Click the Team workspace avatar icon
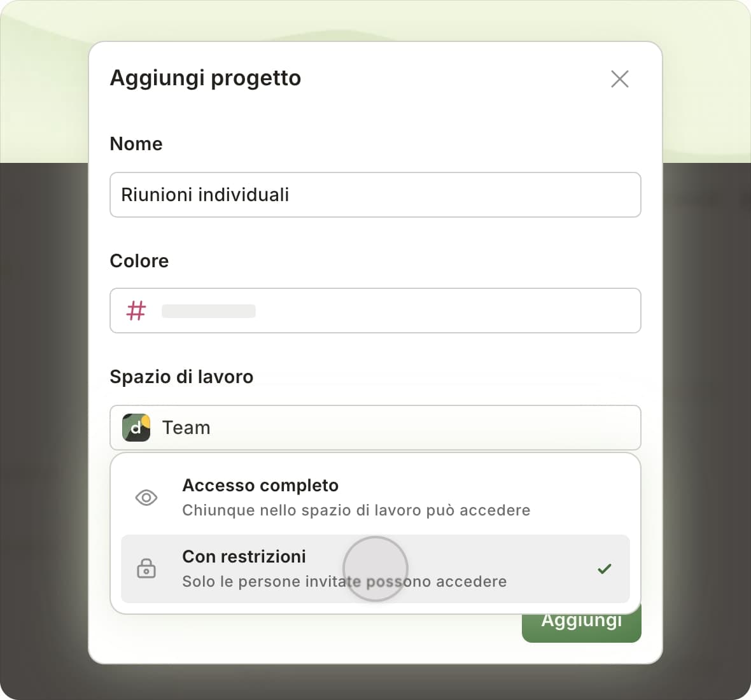The image size is (751, 700). tap(136, 428)
